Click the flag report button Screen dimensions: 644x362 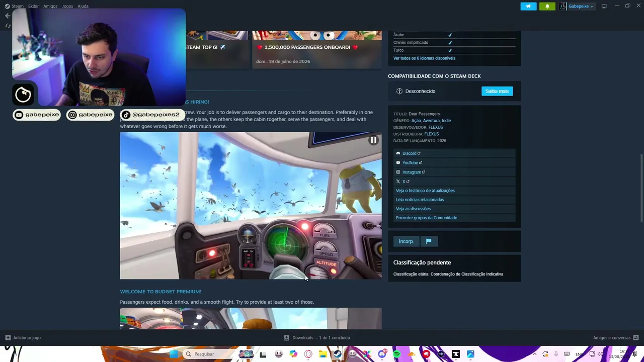tap(429, 241)
